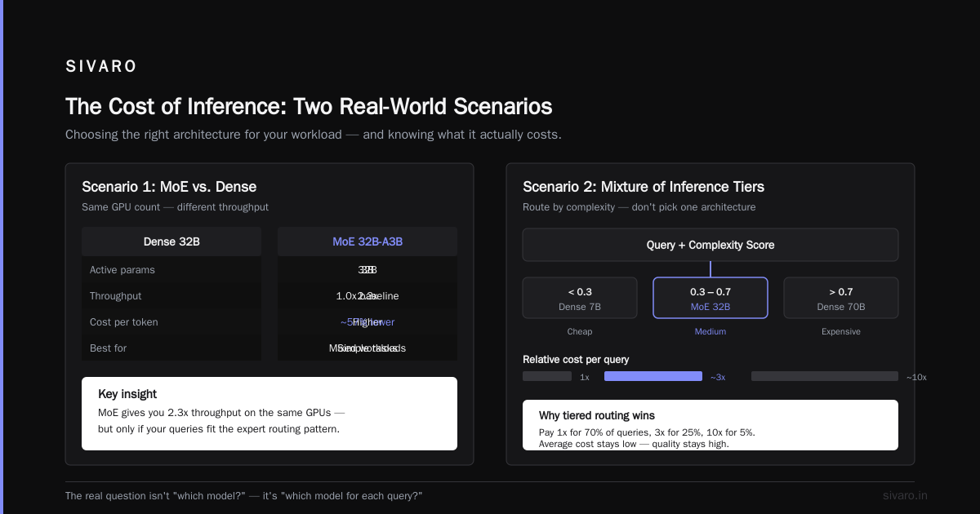This screenshot has width=980, height=514.
Task: Click the Cost per token row label
Action: click(x=124, y=322)
